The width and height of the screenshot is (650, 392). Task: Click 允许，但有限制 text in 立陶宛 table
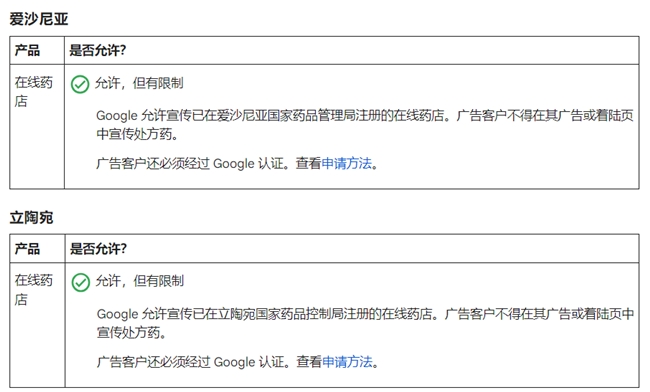[140, 281]
